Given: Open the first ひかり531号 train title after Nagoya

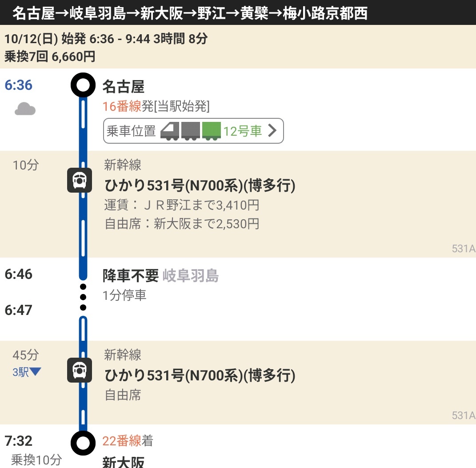Looking at the screenshot, I should [200, 186].
